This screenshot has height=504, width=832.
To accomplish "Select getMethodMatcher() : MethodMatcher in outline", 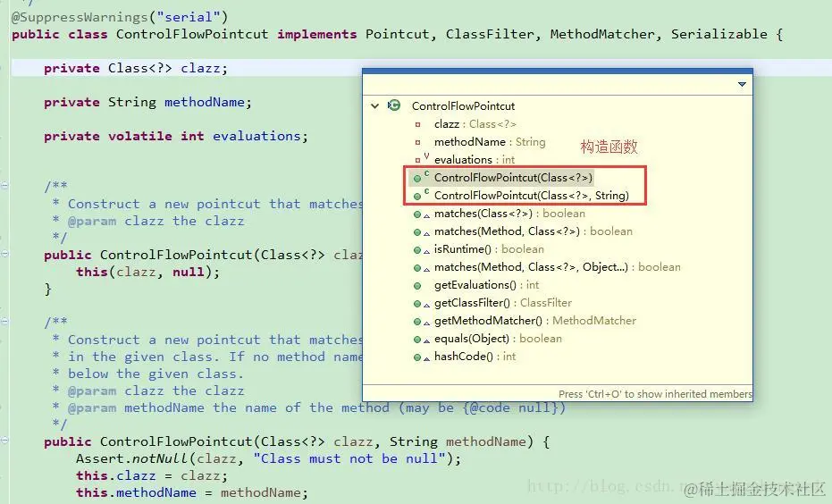I will click(x=534, y=321).
